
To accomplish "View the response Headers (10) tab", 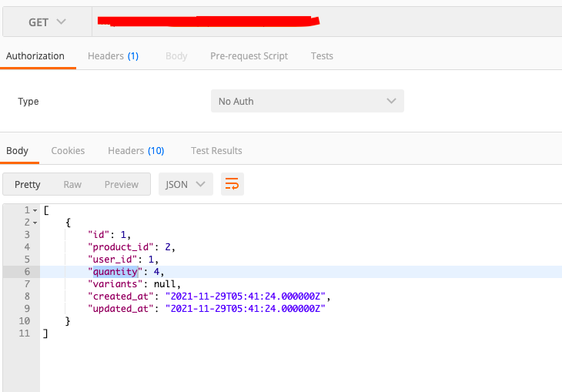I will (135, 151).
